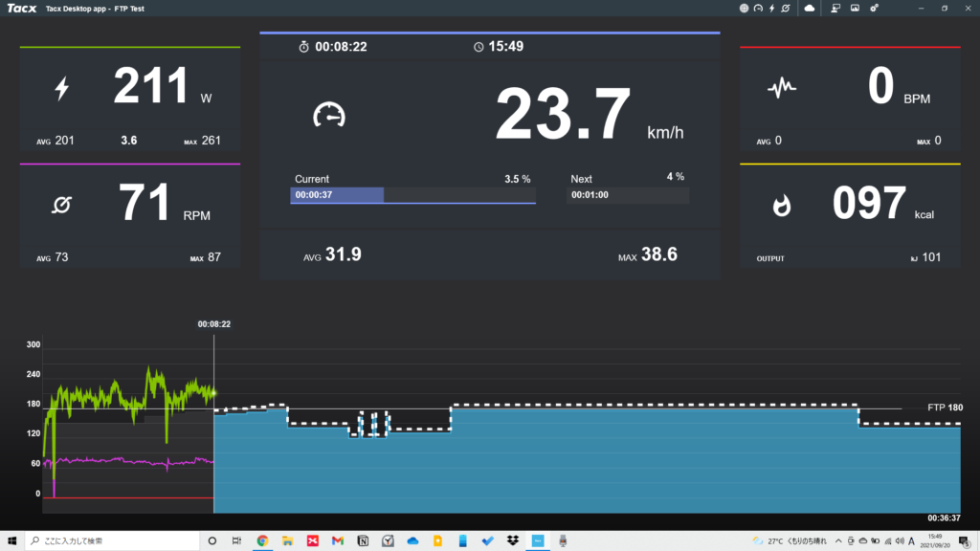Click the round smart trainer connection icon
The height and width of the screenshot is (551, 980).
(745, 8)
